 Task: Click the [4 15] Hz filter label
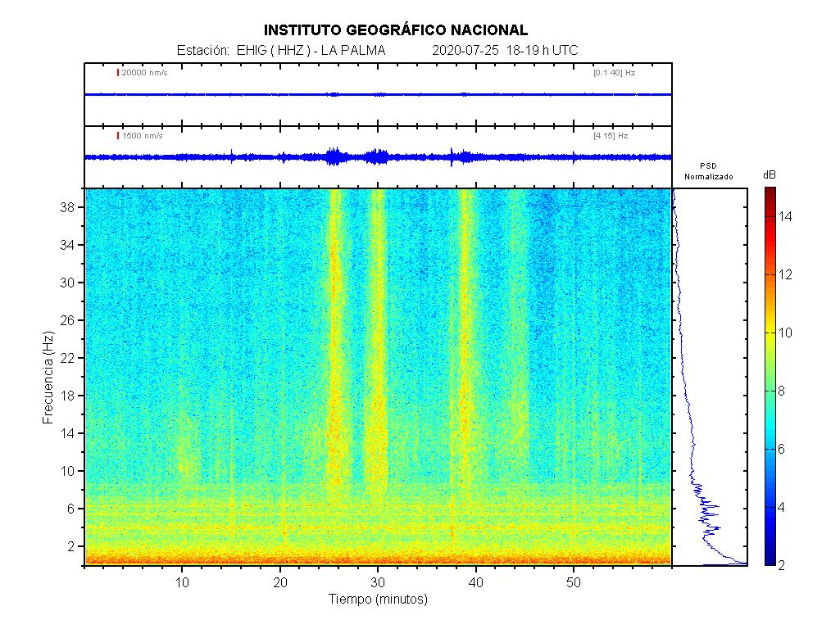(x=611, y=136)
